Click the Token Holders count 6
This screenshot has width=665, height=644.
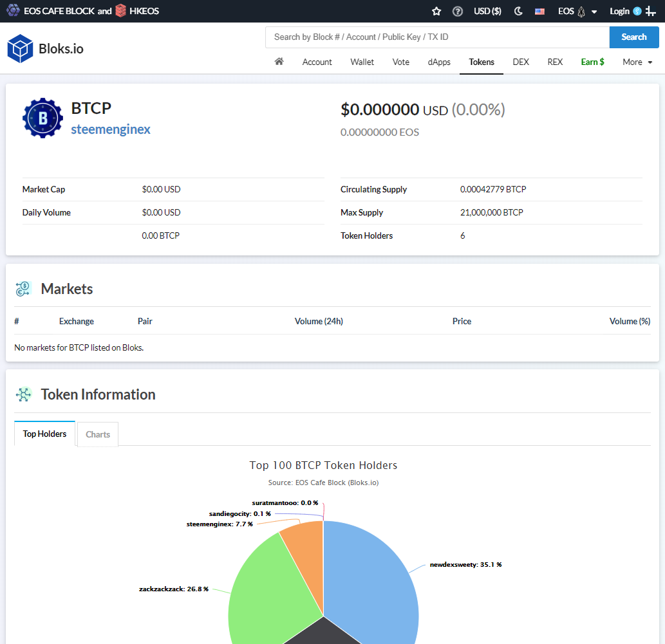coord(462,235)
